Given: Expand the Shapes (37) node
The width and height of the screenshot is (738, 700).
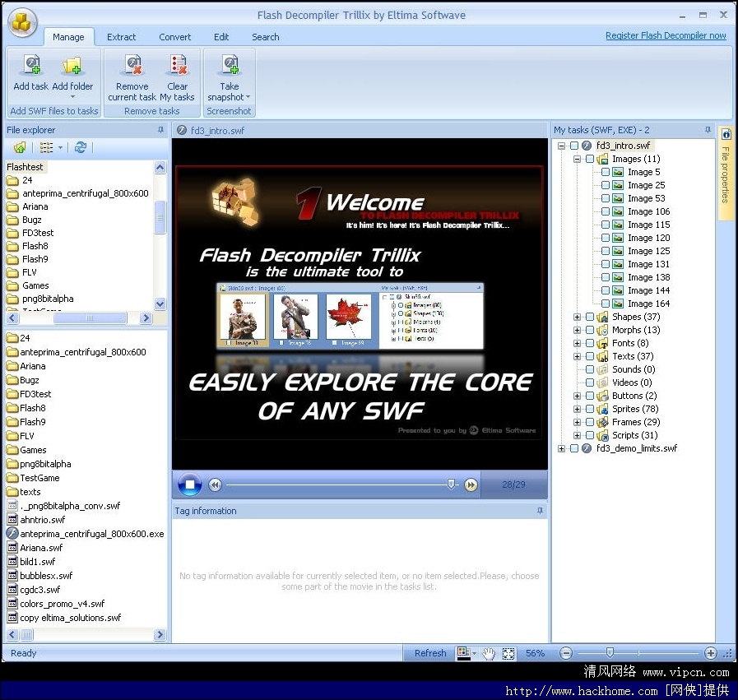Looking at the screenshot, I should pos(577,317).
